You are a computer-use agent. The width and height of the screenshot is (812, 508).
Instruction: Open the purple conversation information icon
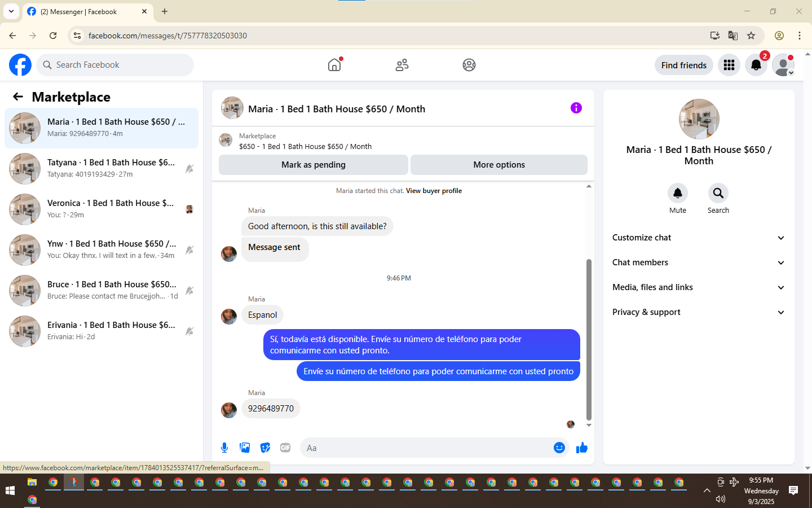click(576, 108)
